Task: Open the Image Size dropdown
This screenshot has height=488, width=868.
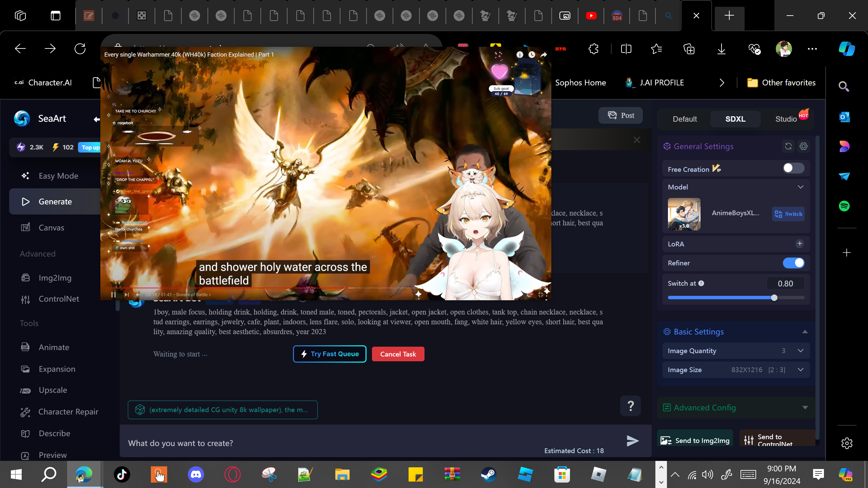Action: (736, 370)
